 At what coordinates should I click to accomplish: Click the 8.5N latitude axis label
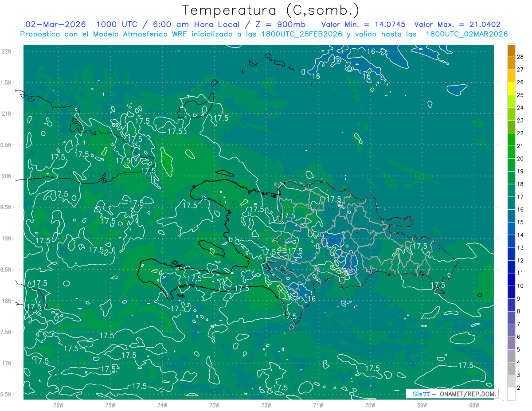(x=7, y=270)
